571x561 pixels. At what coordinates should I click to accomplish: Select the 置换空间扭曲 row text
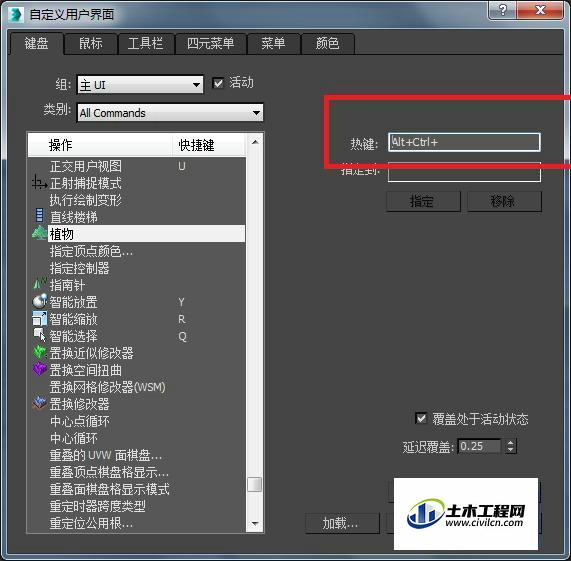[x=86, y=370]
